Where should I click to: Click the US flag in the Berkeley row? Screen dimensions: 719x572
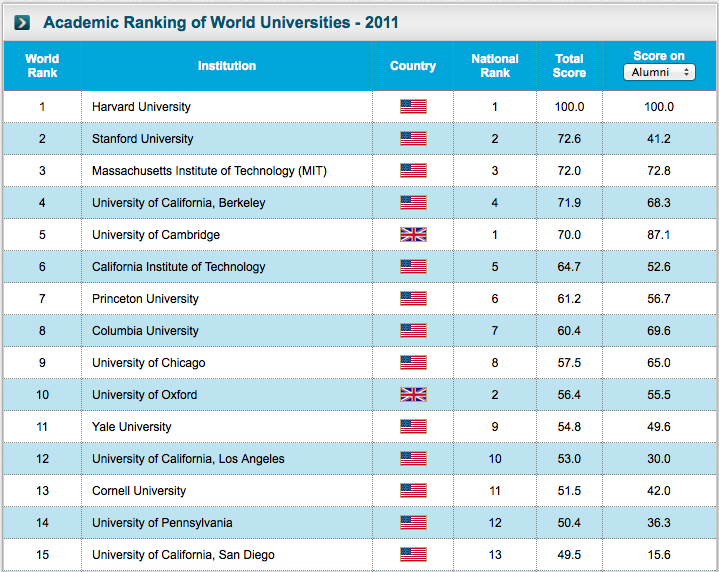point(413,202)
